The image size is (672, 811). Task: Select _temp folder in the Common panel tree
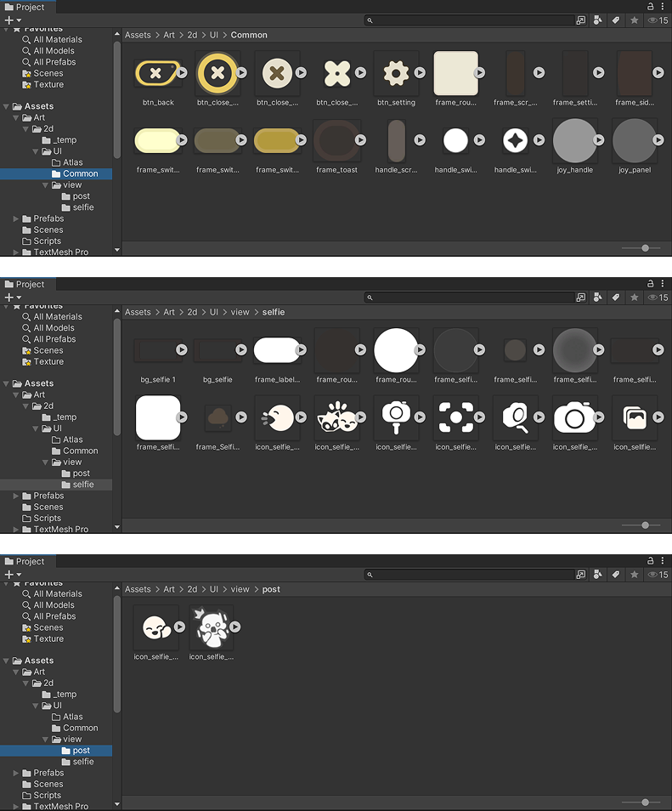(x=59, y=140)
